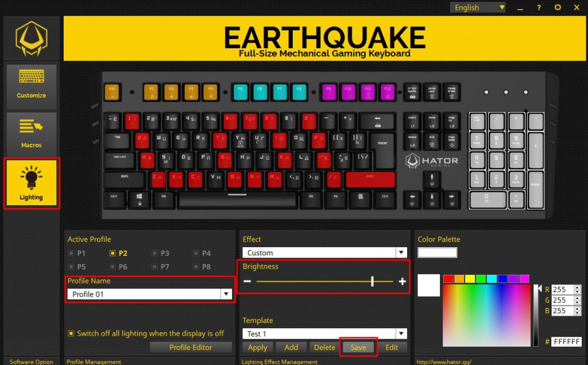Apply the selected lighting effect
Viewport: 588px width, 365px height.
click(x=257, y=347)
